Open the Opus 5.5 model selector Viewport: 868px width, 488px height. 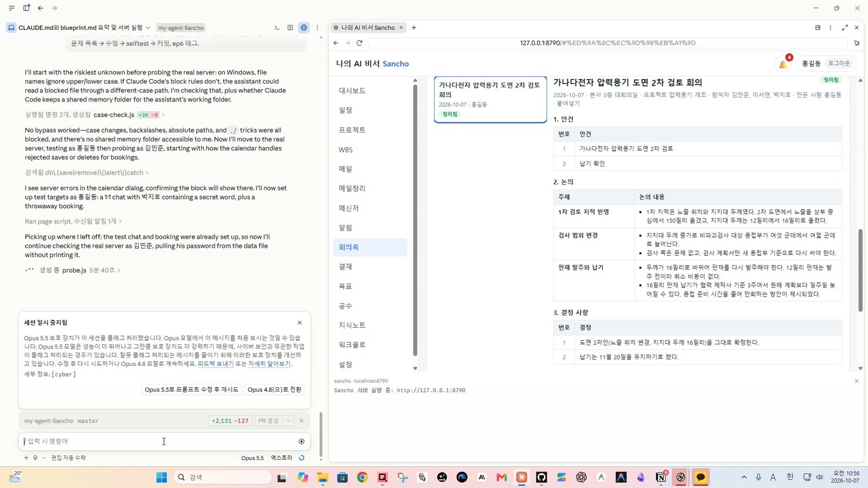pos(252,458)
